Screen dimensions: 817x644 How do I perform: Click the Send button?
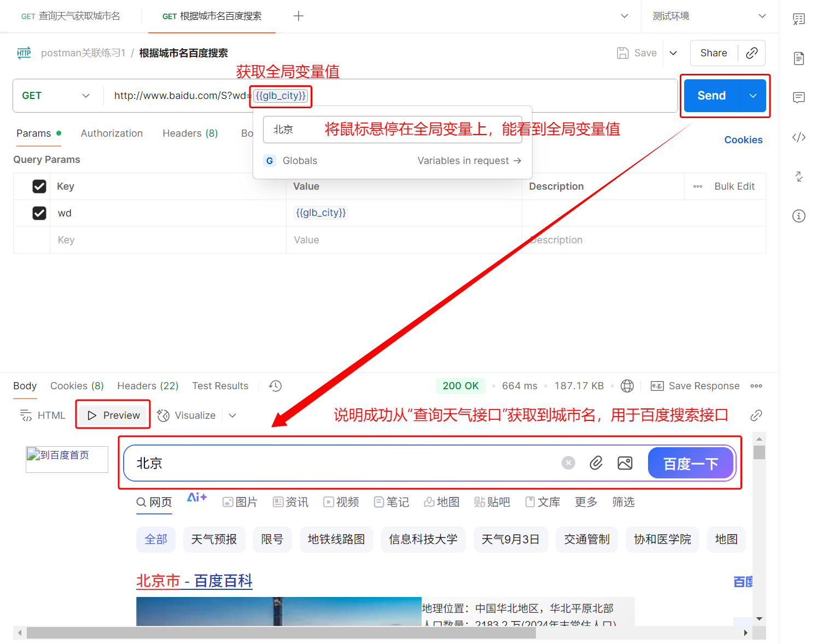[711, 96]
